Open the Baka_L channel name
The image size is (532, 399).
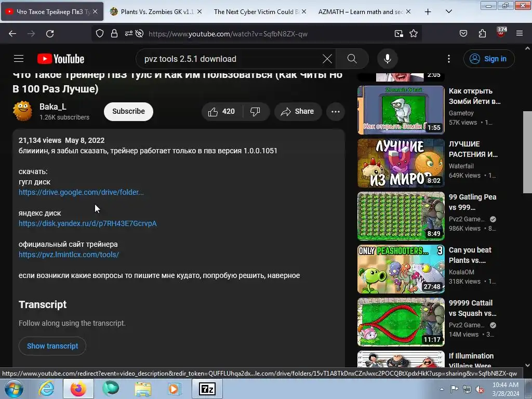click(52, 107)
